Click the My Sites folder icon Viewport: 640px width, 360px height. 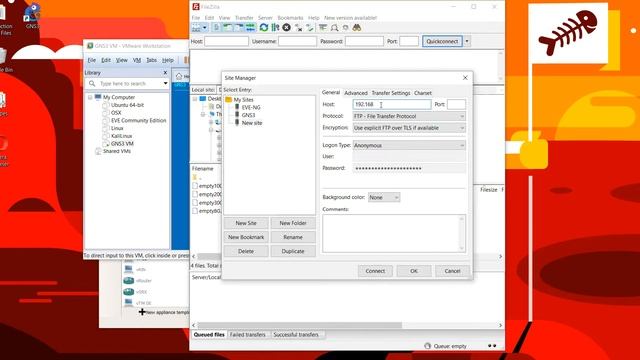(229, 100)
